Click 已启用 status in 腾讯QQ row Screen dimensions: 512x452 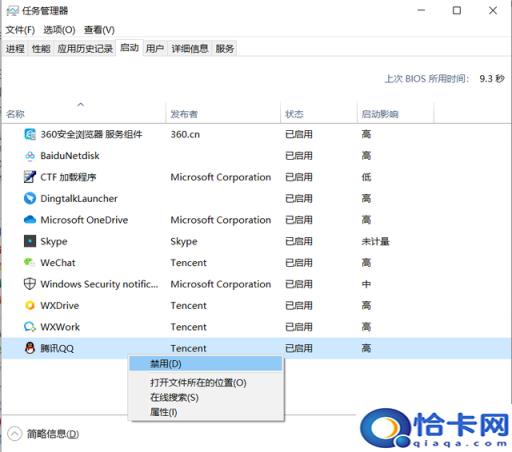click(299, 348)
